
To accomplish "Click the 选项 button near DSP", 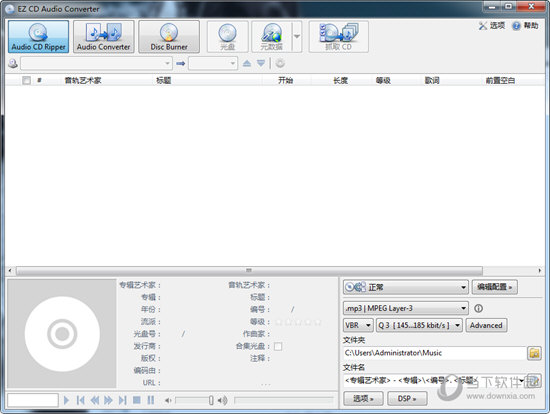I will (363, 399).
